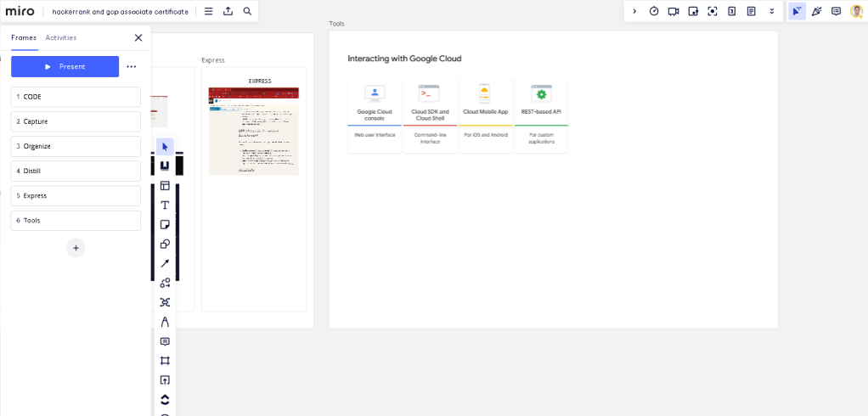868x416 pixels.
Task: Select the Sticky note tool
Action: tap(165, 225)
